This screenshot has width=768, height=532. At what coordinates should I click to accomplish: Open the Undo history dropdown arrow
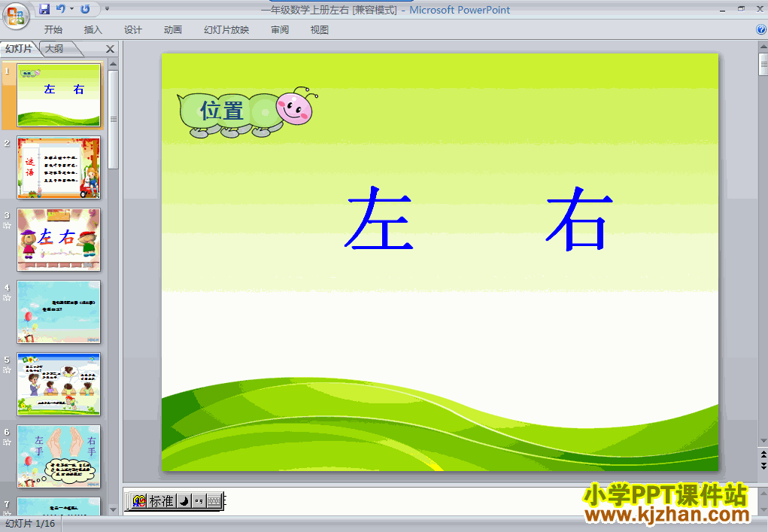tap(71, 9)
